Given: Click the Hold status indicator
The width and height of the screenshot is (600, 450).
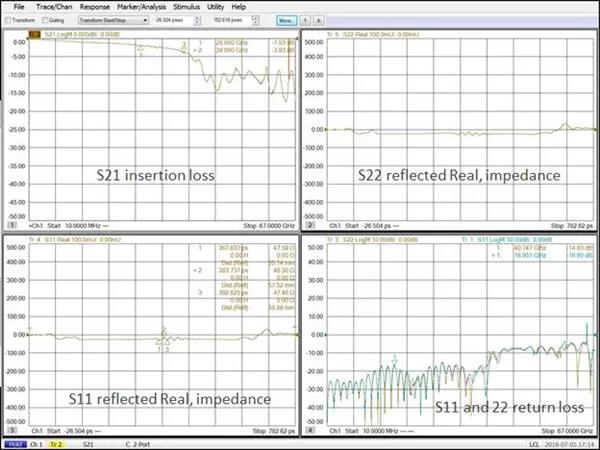Looking at the screenshot, I should (12, 443).
